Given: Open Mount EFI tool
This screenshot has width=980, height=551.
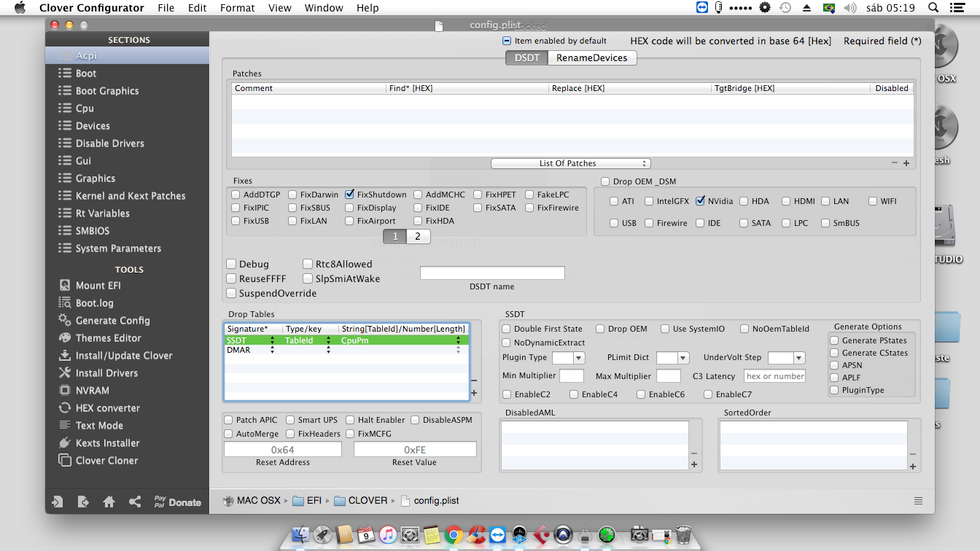Looking at the screenshot, I should [x=98, y=285].
